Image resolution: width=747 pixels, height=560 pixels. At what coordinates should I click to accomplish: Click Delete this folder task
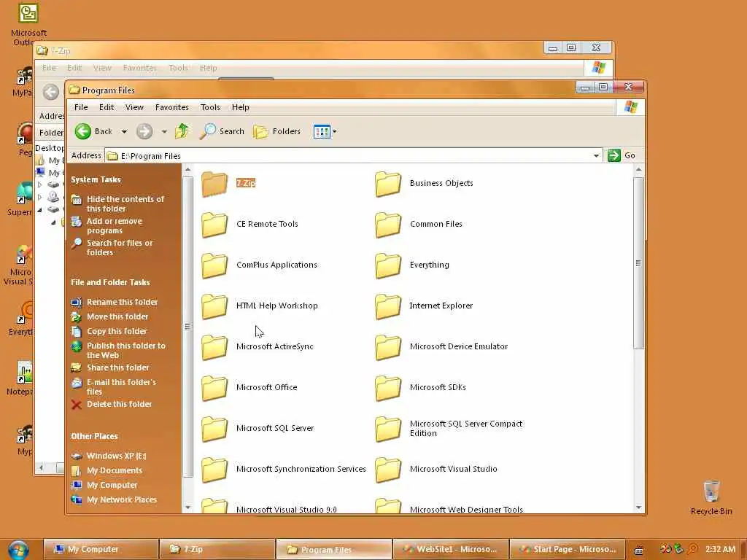119,404
